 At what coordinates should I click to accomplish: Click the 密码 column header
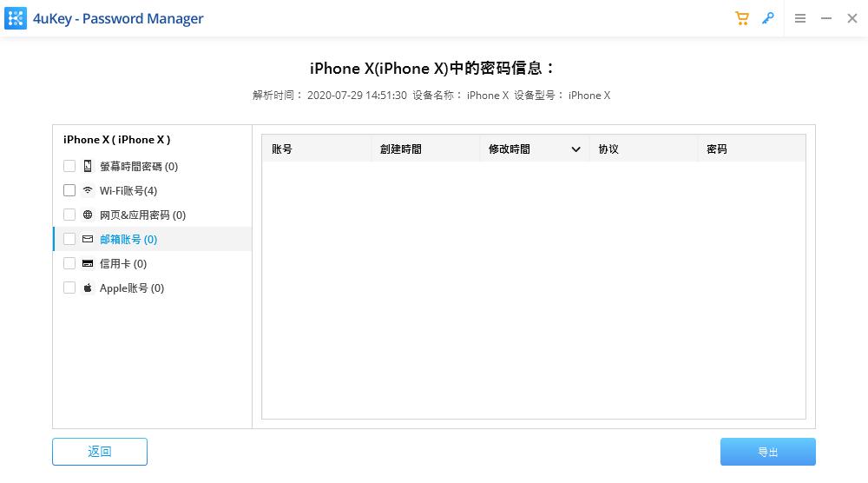752,149
